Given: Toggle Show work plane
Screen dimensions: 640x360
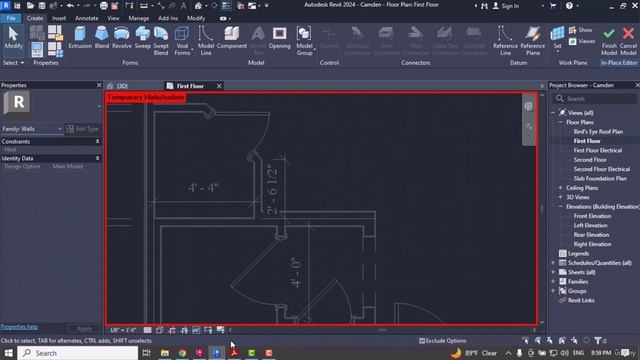Looking at the screenshot, I should tap(581, 30).
